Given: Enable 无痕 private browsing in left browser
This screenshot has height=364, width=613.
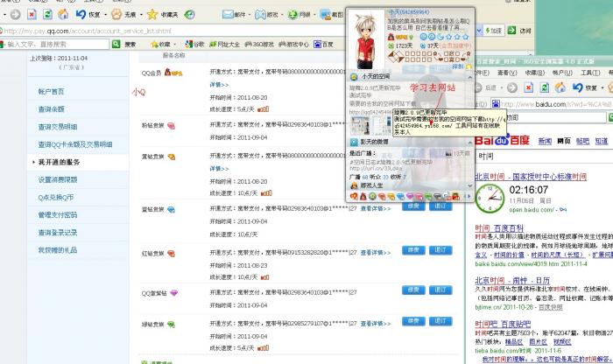Looking at the screenshot, I should [x=116, y=15].
